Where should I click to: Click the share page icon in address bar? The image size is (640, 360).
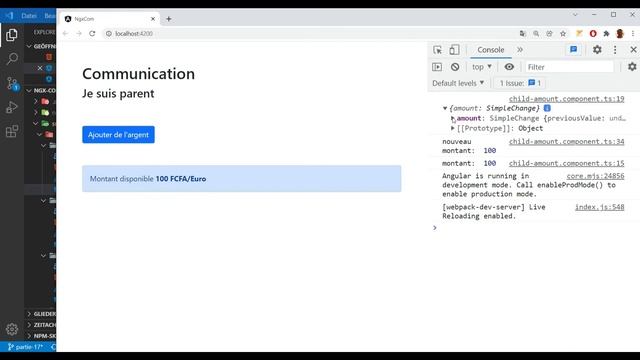(x=549, y=33)
